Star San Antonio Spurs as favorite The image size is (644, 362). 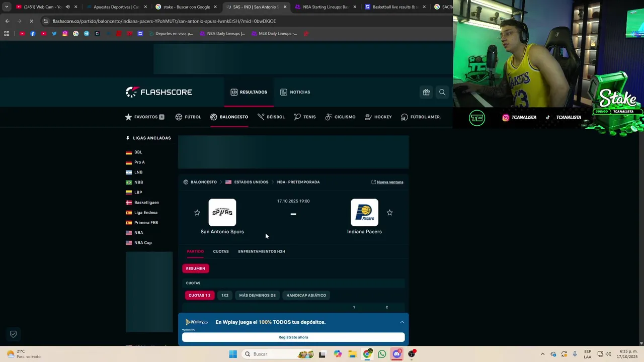(197, 213)
